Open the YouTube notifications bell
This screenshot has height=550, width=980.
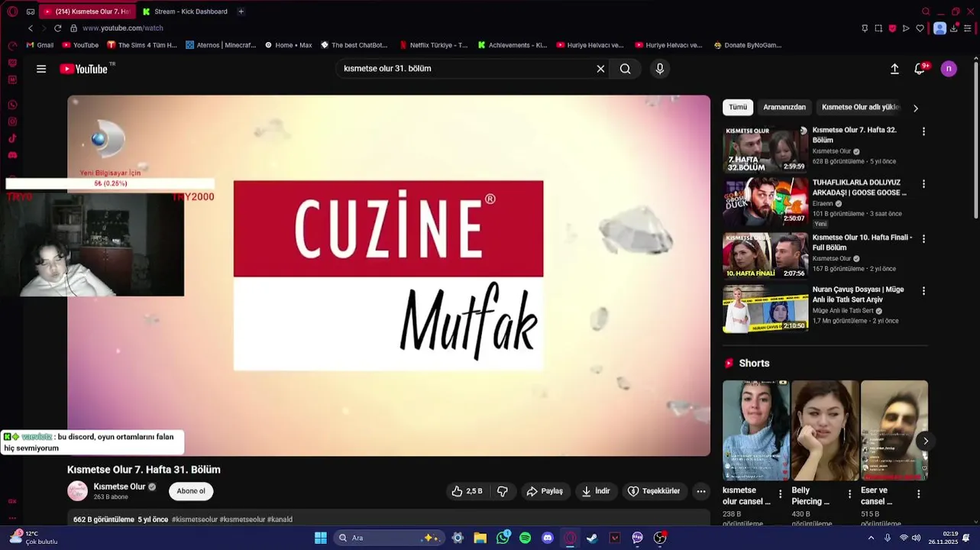coord(920,69)
